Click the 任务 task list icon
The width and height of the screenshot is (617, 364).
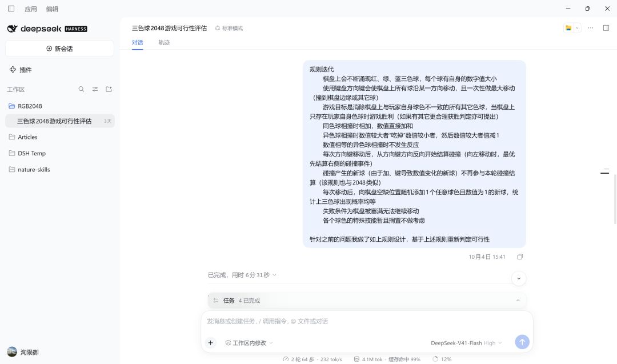click(x=215, y=300)
